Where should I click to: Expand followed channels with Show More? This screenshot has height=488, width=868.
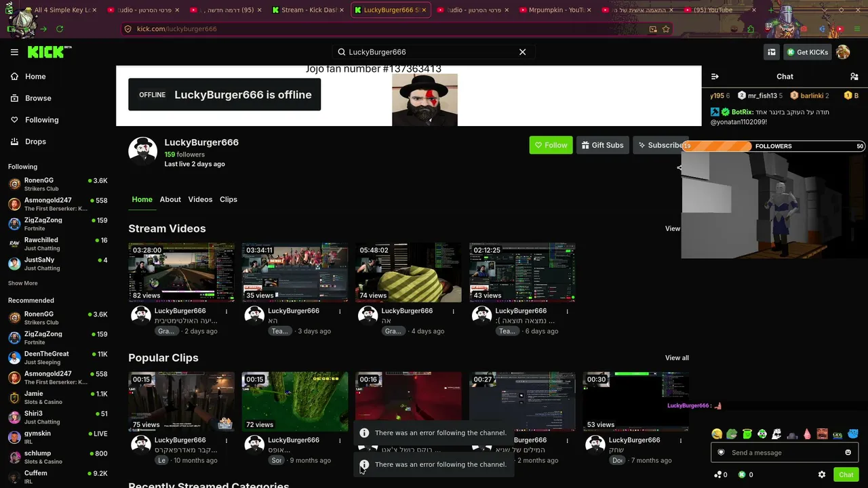(23, 283)
